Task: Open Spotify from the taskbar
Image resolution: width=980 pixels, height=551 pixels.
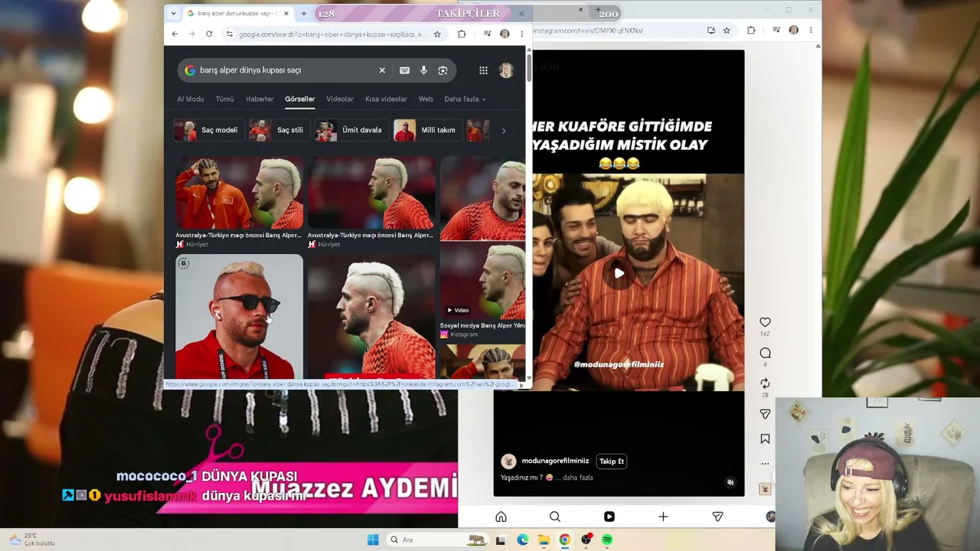Action: pyautogui.click(x=607, y=540)
